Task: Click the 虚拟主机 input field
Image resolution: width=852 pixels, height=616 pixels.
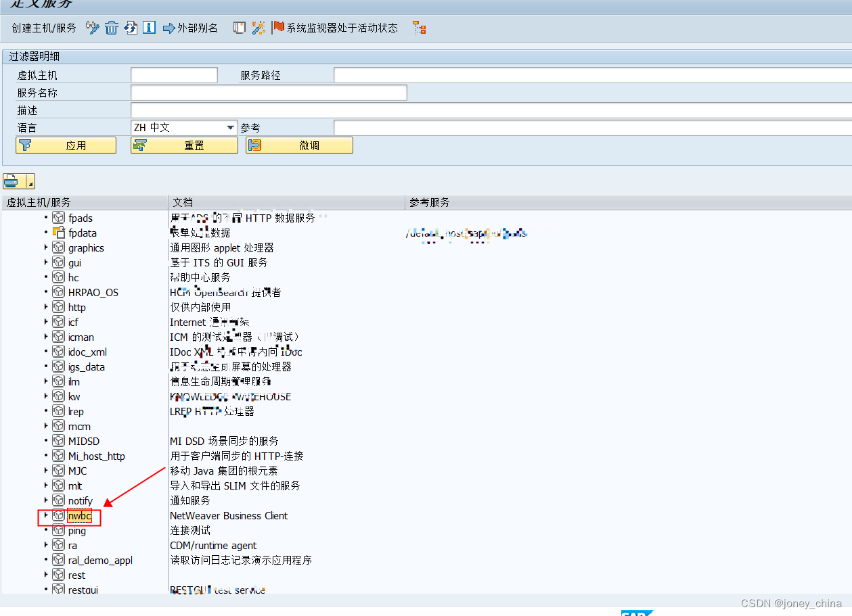Action: coord(174,74)
